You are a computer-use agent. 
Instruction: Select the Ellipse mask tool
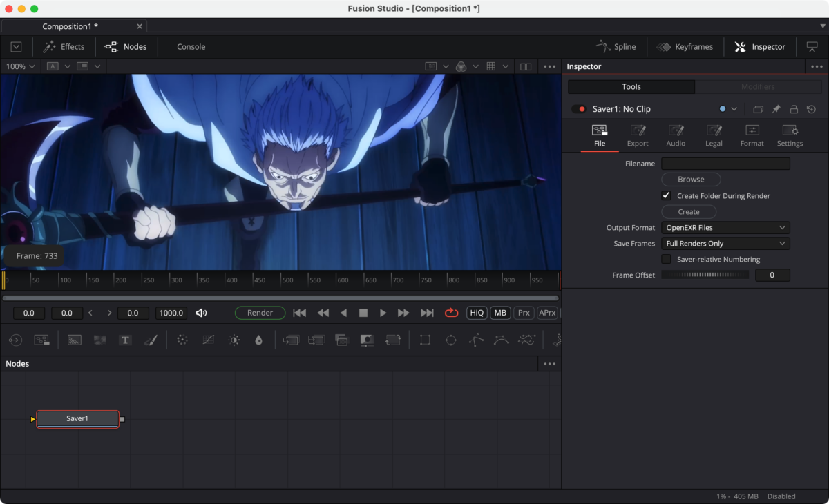coord(450,340)
